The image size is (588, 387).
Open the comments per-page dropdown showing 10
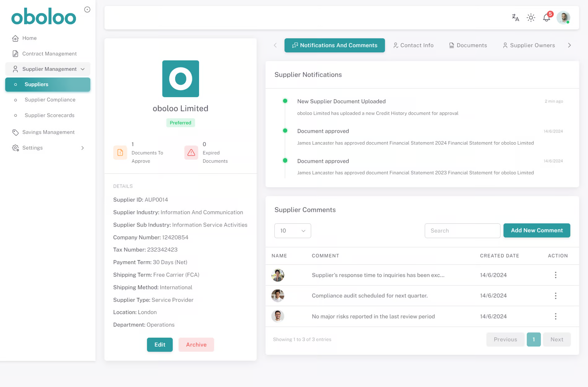(292, 231)
